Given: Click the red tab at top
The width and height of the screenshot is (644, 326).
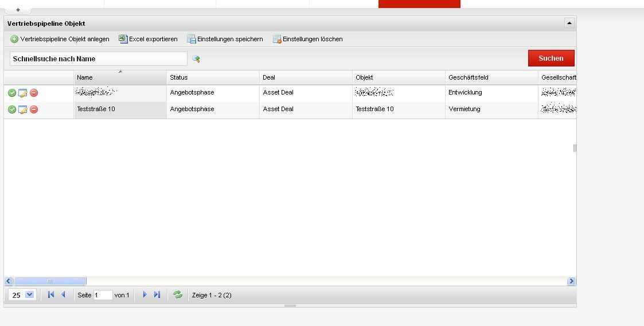Looking at the screenshot, I should 419,4.
